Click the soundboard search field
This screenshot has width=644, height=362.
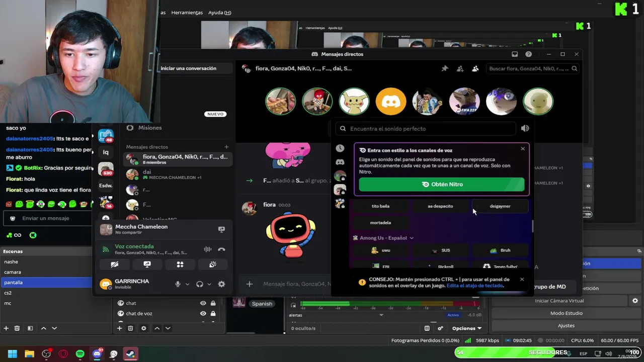point(426,129)
